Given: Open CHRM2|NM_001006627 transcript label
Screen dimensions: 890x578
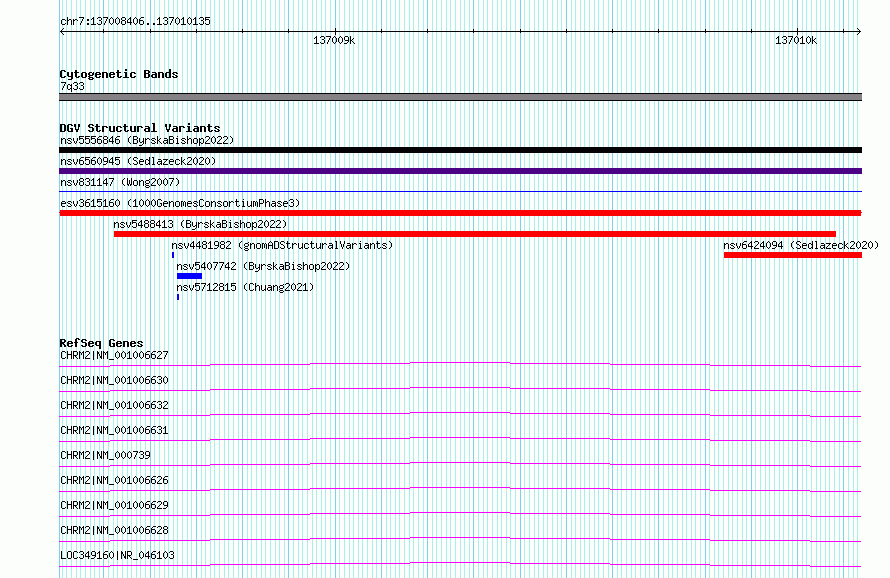Looking at the screenshot, I should coord(114,355).
